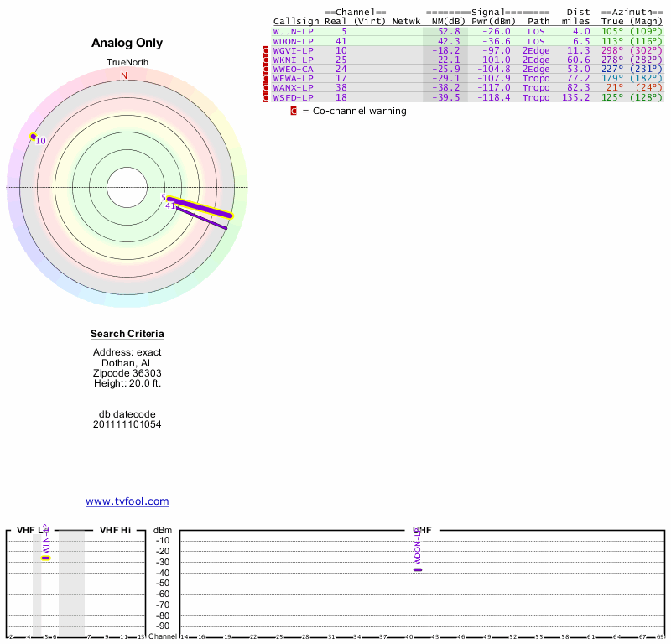Select the thick channel 5 line on the radar
Screen dimensions: 671x644
(200, 207)
